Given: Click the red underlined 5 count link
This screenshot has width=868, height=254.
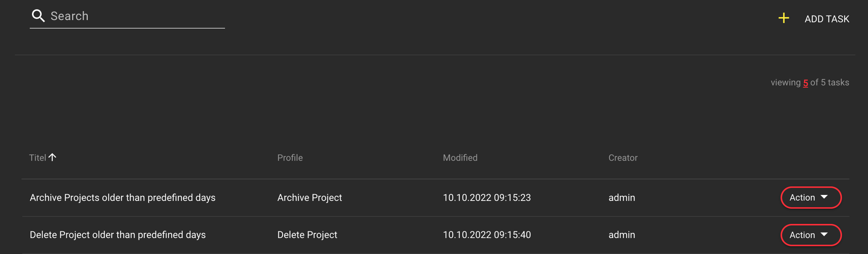Looking at the screenshot, I should tap(805, 83).
